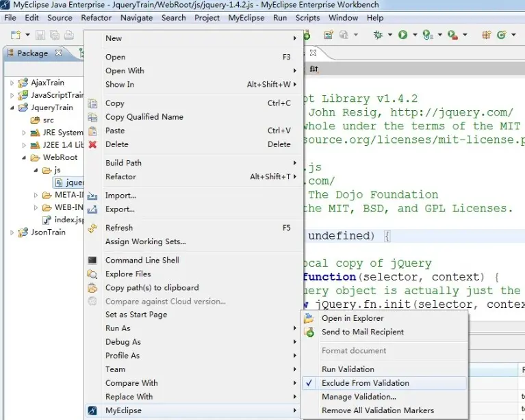Choose Assign Working Sets... entry
This screenshot has width=525, height=420.
click(194, 241)
